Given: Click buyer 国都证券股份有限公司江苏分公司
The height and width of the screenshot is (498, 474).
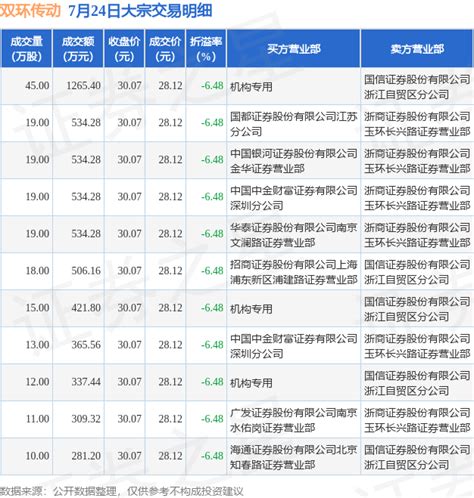Looking at the screenshot, I should tap(293, 124).
